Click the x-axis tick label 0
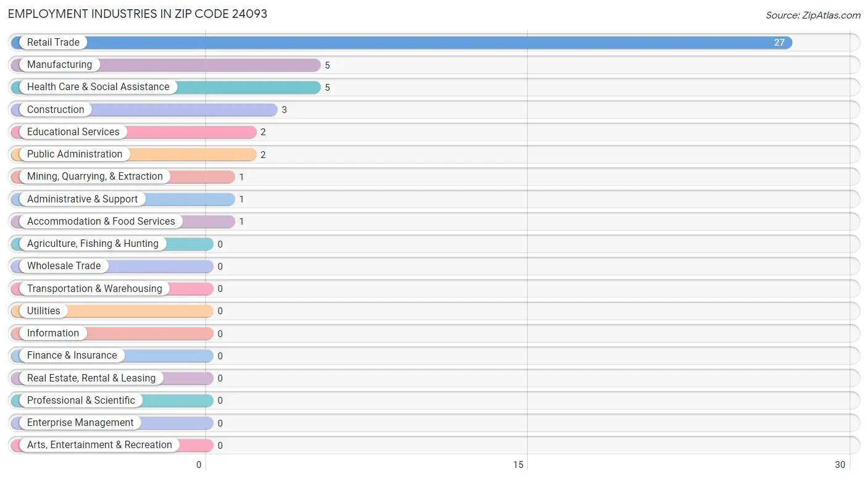 click(x=199, y=465)
